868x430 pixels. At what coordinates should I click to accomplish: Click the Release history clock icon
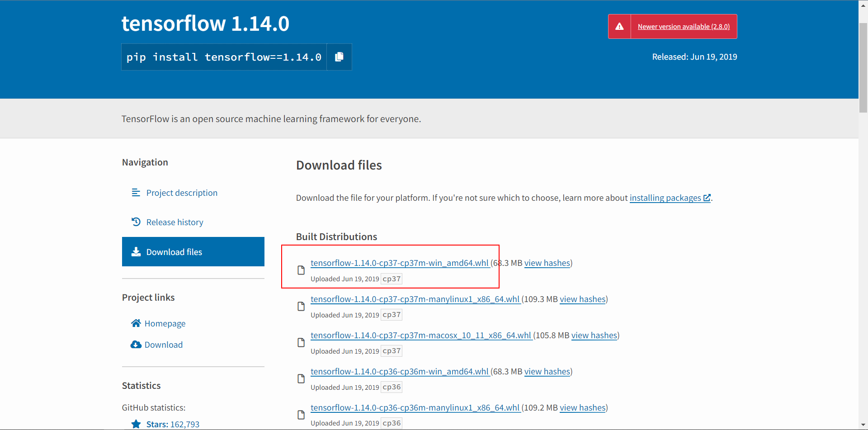tap(136, 222)
